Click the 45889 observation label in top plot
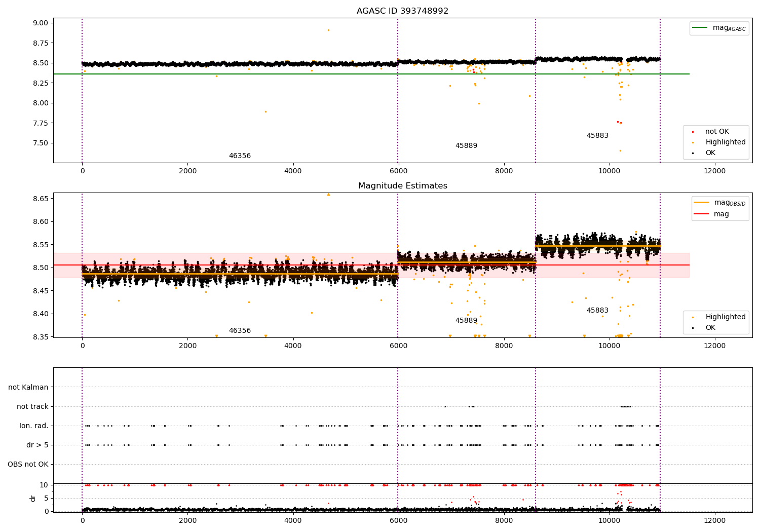 point(466,146)
